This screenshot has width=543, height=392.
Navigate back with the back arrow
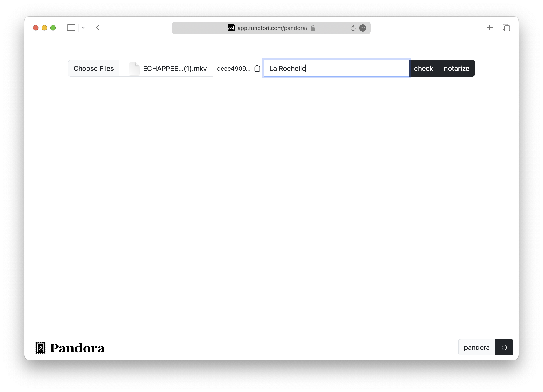click(98, 28)
